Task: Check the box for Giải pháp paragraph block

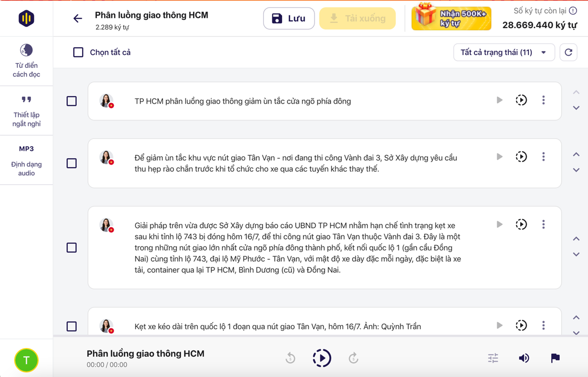Action: [x=72, y=248]
